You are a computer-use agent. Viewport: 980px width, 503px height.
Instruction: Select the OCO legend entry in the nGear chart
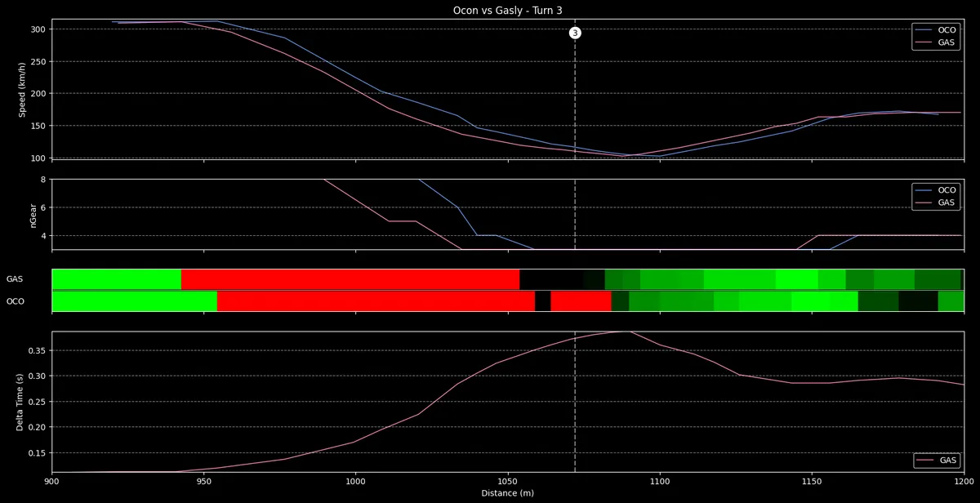tap(936, 190)
